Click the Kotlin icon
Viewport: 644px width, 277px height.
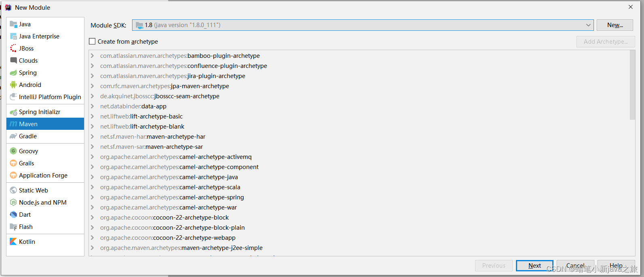point(13,242)
